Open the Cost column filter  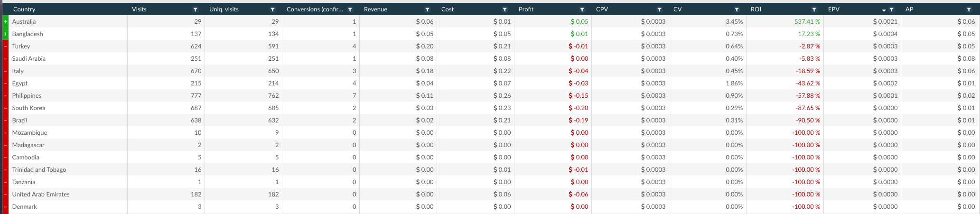(x=505, y=9)
